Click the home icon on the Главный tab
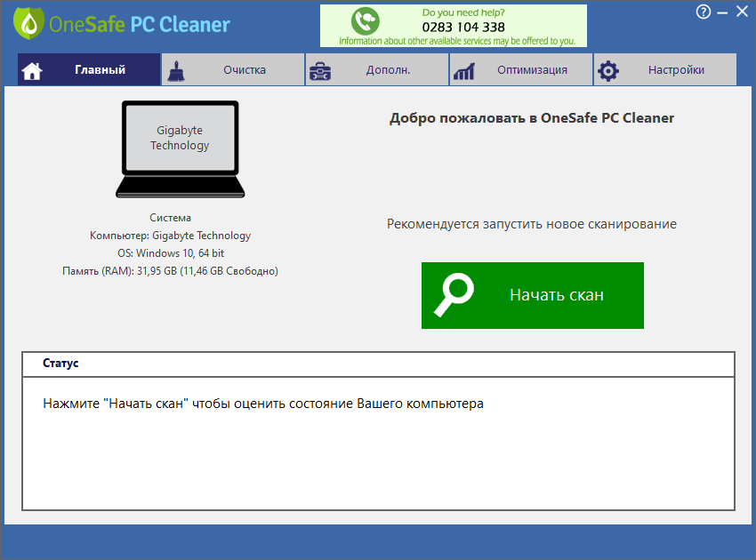The width and height of the screenshot is (756, 560). click(x=32, y=69)
